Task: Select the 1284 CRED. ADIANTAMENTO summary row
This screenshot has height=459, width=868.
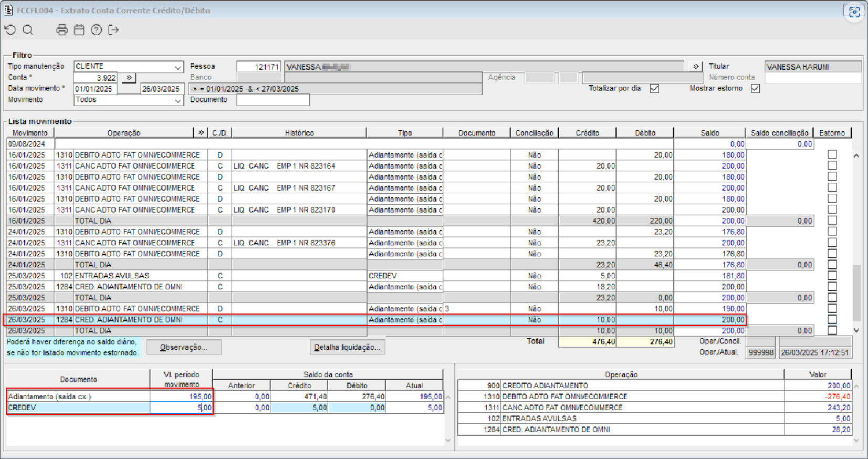Action: (655, 430)
